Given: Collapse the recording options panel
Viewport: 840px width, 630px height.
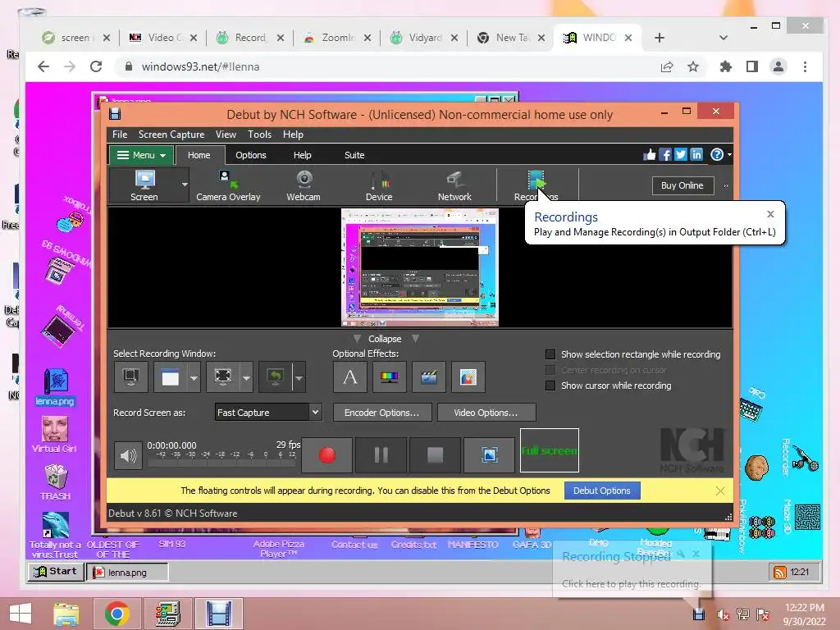Looking at the screenshot, I should (385, 339).
